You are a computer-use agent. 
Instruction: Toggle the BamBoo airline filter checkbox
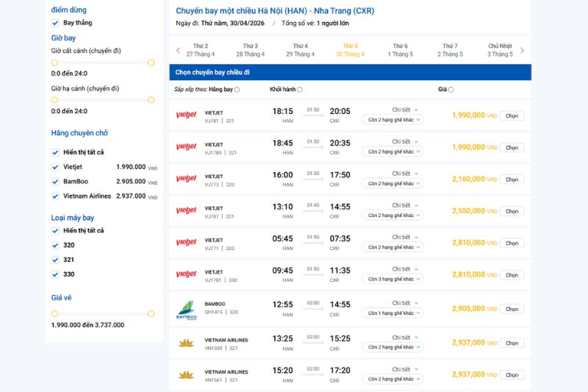click(x=55, y=182)
